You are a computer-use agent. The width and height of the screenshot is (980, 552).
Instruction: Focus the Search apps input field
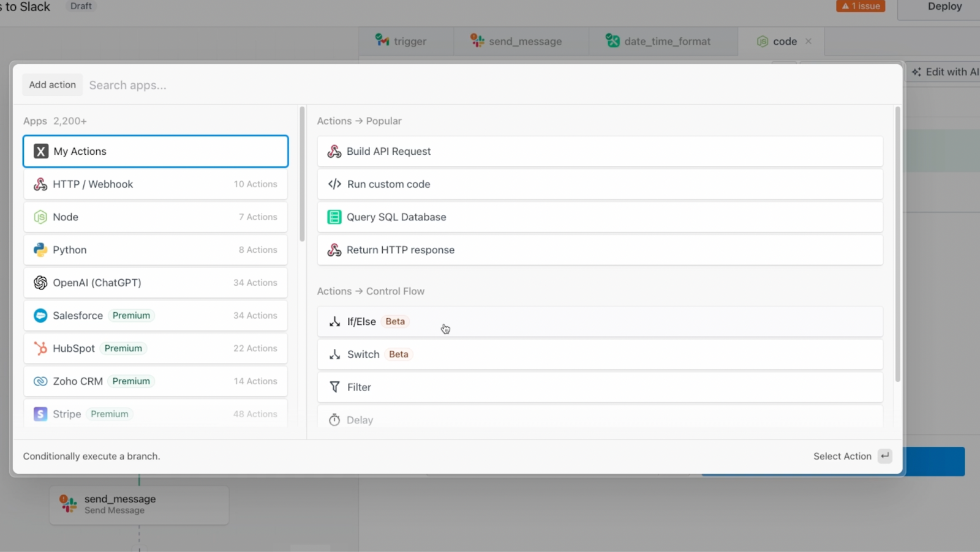[490, 85]
